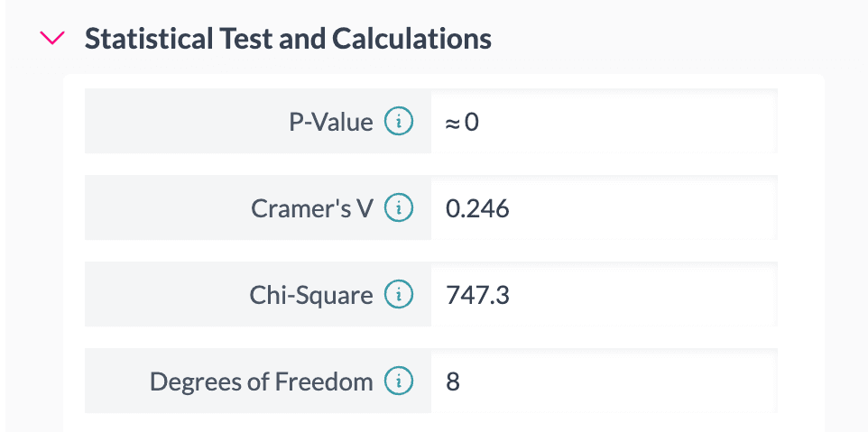The height and width of the screenshot is (432, 868).
Task: Show the Cramer's V info tooltip icon
Action: (x=399, y=208)
